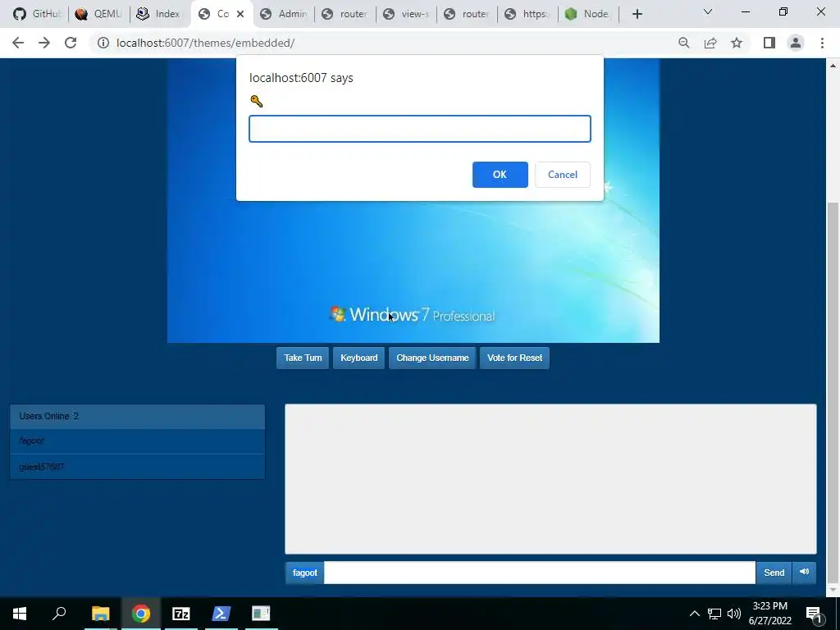Toggle the browser side panel

point(769,43)
